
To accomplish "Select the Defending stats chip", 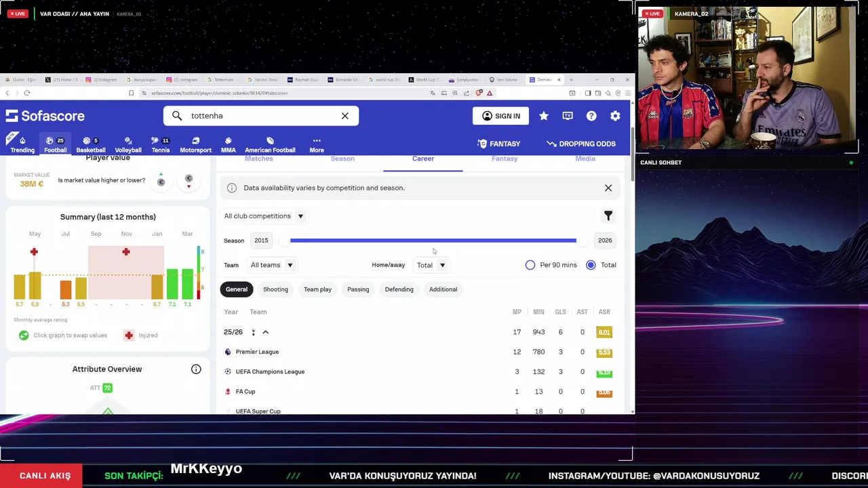I will coord(399,289).
